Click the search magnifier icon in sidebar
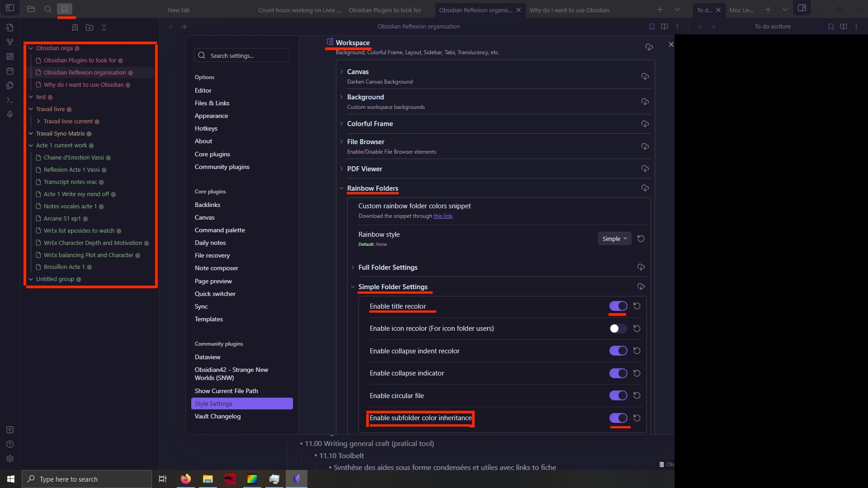 click(47, 9)
